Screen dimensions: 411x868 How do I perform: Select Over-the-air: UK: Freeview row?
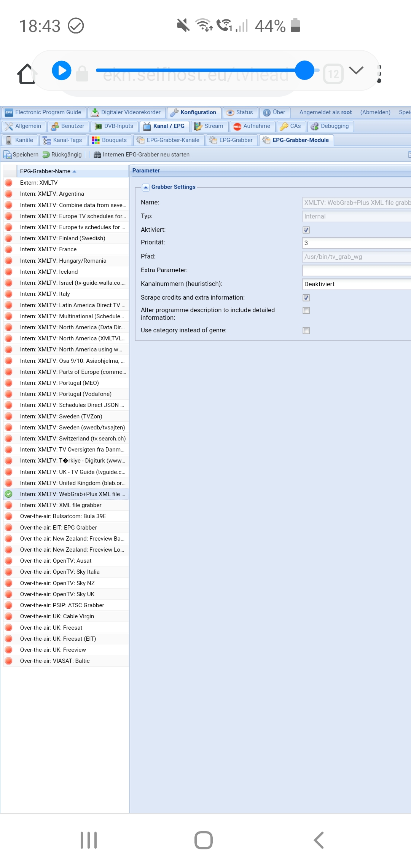[66, 650]
